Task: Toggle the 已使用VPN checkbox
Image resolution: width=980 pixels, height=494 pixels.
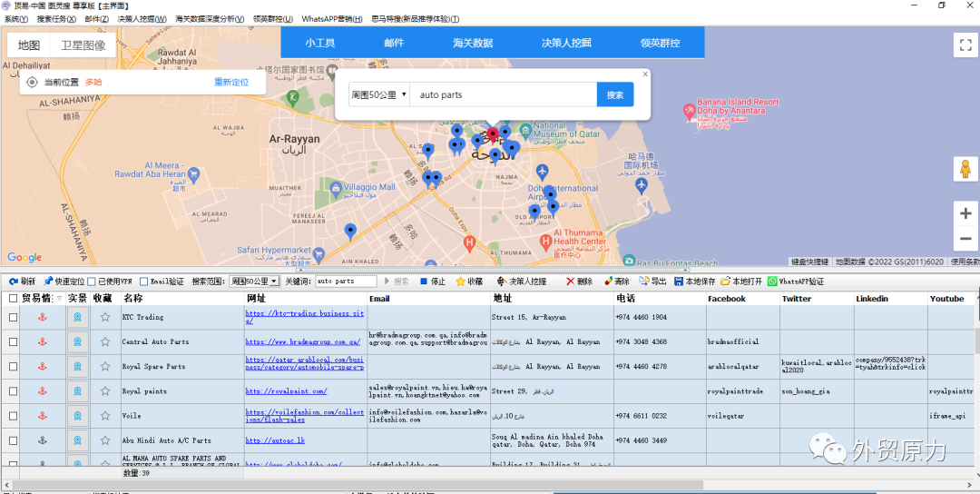Action: click(x=92, y=282)
